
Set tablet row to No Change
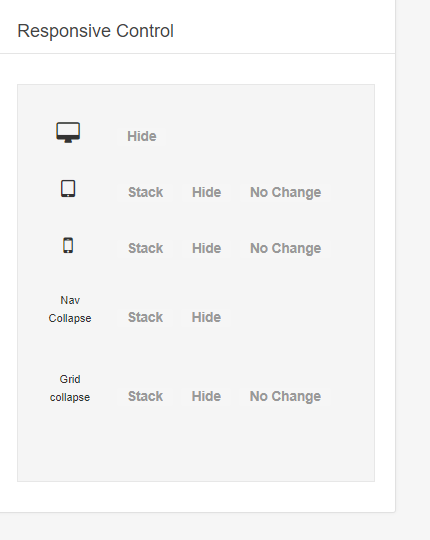[285, 192]
